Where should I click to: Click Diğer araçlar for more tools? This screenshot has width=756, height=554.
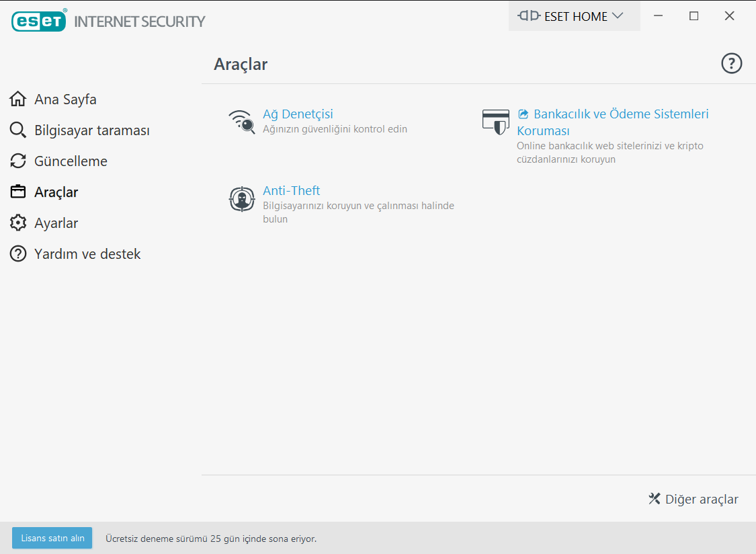tap(702, 499)
